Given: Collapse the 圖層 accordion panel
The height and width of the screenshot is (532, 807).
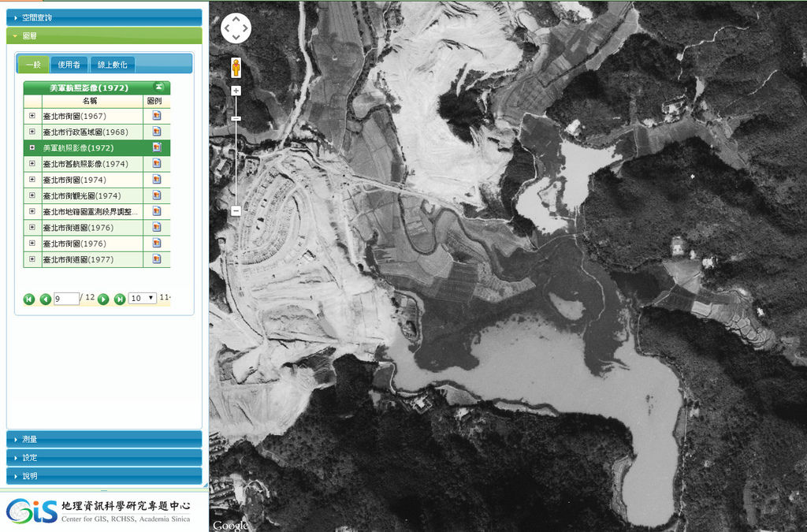Looking at the screenshot, I should [104, 35].
